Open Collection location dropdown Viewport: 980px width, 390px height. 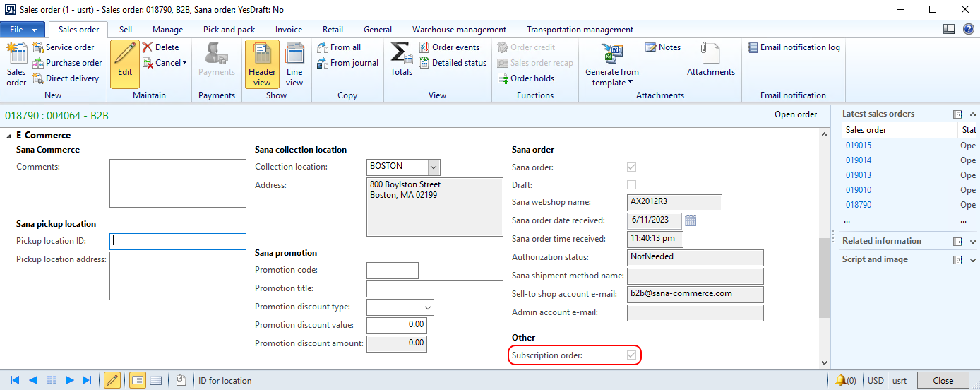(434, 167)
